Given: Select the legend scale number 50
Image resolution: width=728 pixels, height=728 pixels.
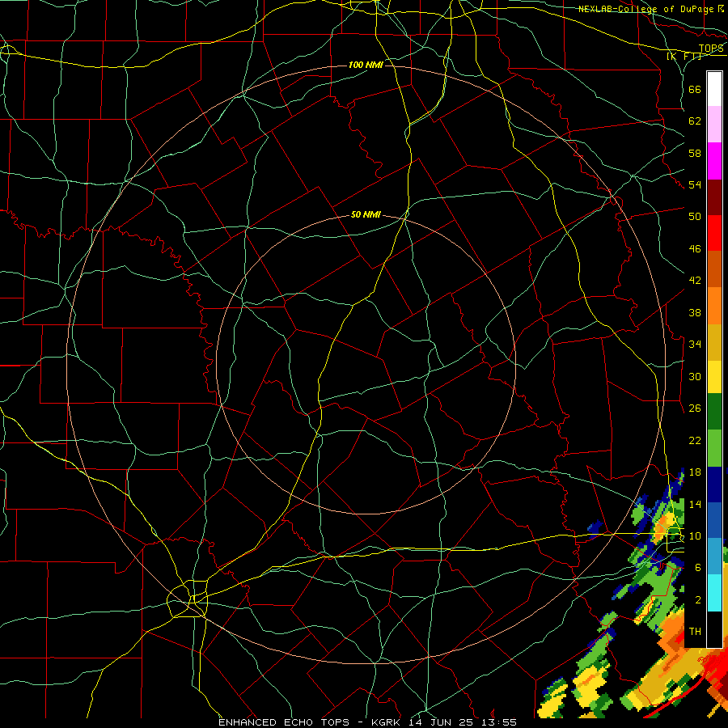Looking at the screenshot, I should (695, 216).
